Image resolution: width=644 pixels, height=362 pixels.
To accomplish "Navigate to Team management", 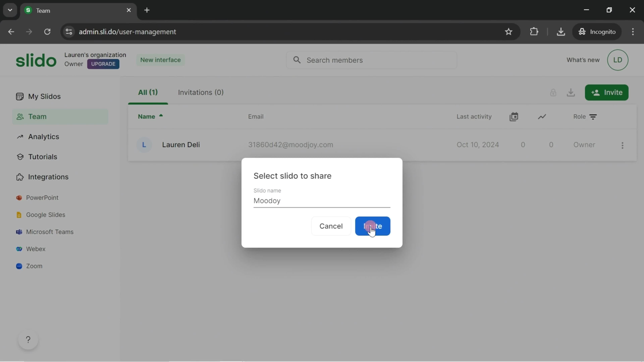I will pos(37,116).
